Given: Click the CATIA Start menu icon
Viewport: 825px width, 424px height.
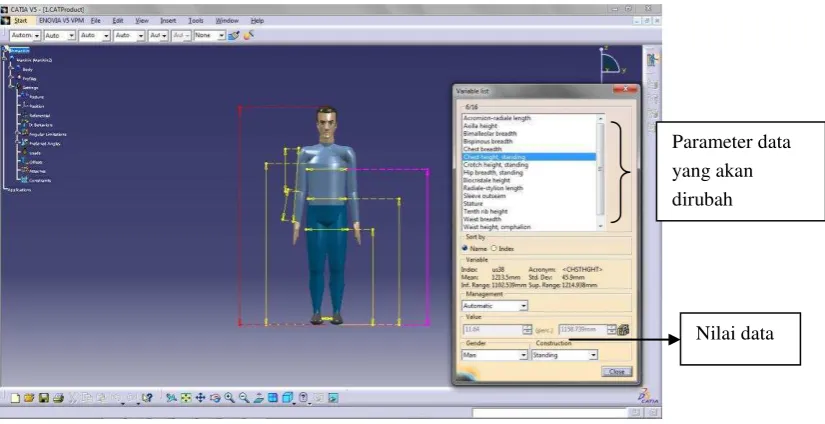Looking at the screenshot, I should 5,21.
